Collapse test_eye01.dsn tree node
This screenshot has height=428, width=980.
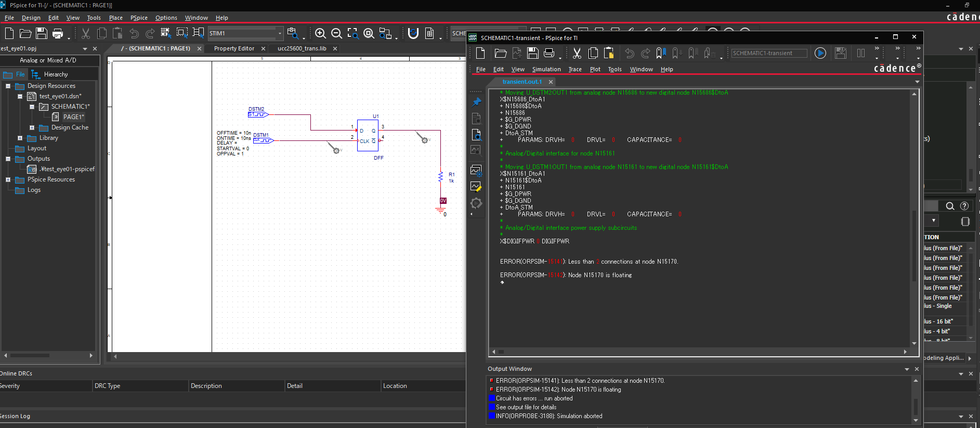(20, 96)
